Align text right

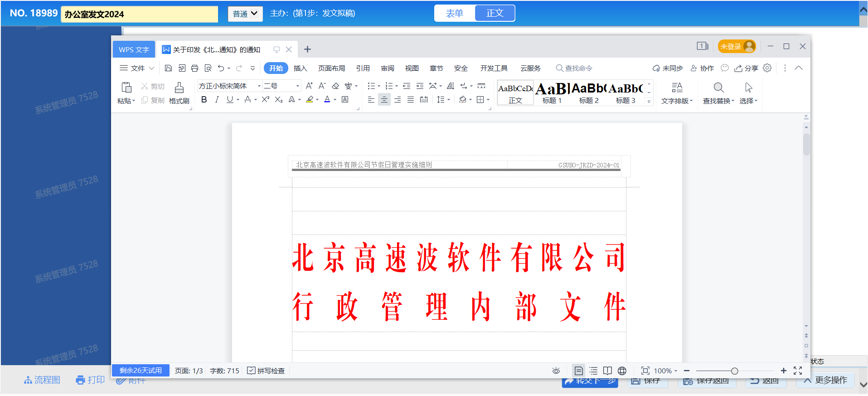398,99
